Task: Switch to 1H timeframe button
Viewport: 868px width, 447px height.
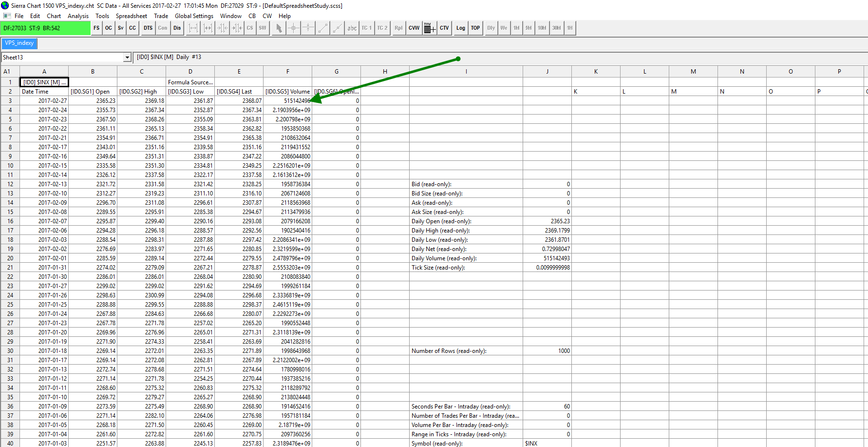Action: [x=569, y=28]
